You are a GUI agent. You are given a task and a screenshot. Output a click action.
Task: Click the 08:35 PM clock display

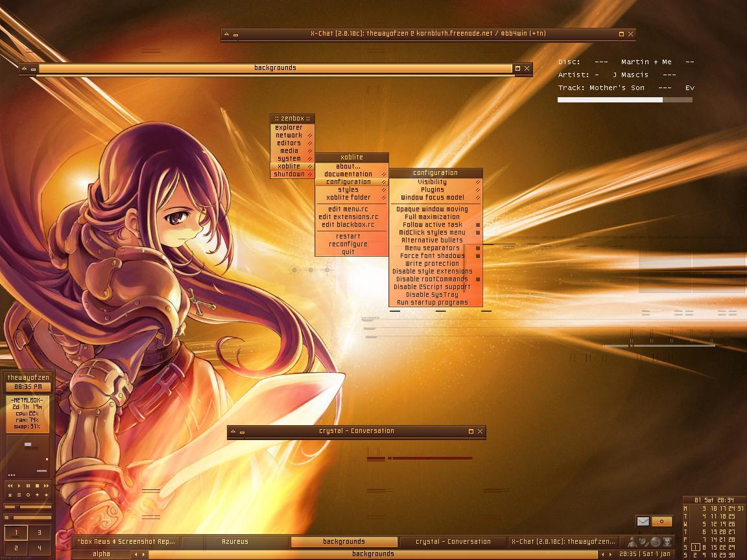28,387
